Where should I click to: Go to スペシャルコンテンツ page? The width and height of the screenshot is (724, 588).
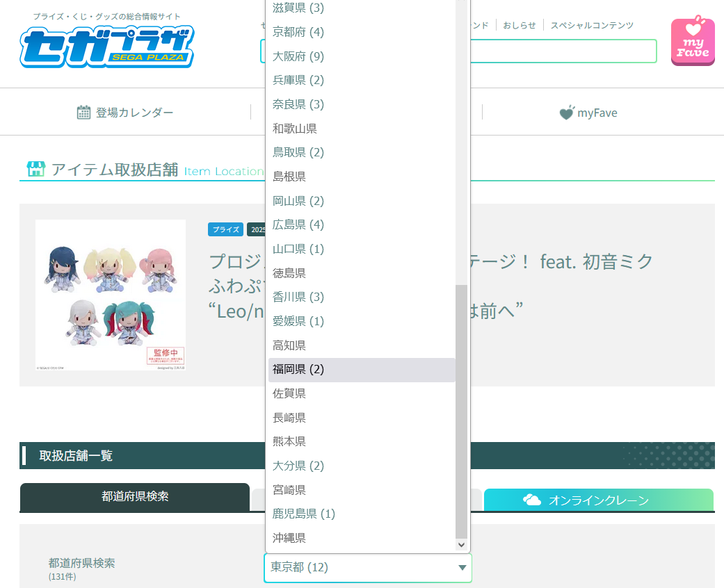(592, 25)
